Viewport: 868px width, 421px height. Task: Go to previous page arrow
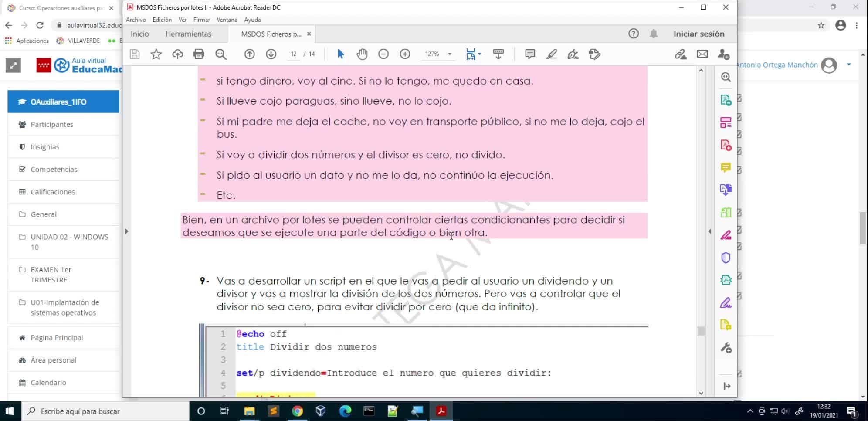tap(249, 54)
